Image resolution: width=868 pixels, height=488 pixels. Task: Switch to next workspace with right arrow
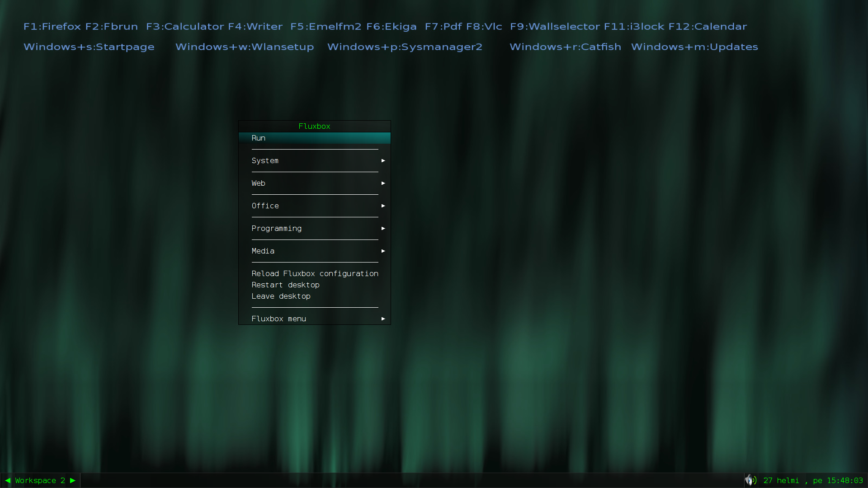[73, 480]
